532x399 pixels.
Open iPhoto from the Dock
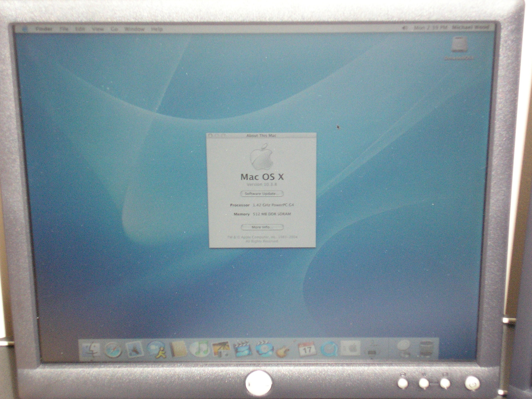click(221, 349)
